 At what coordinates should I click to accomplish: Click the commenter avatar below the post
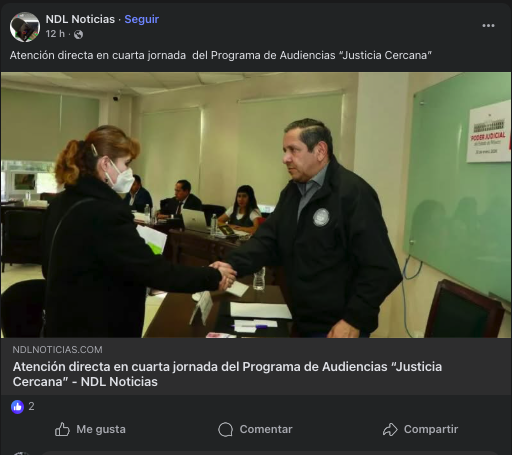[x=22, y=453]
